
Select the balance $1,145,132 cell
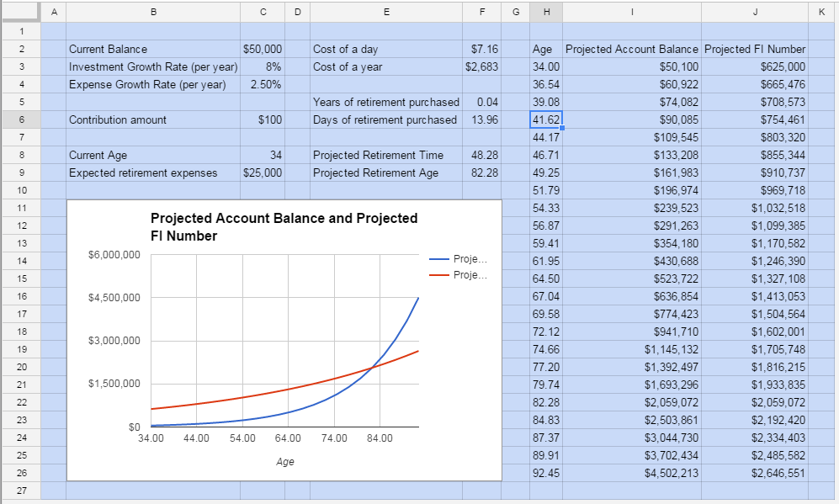(x=632, y=349)
